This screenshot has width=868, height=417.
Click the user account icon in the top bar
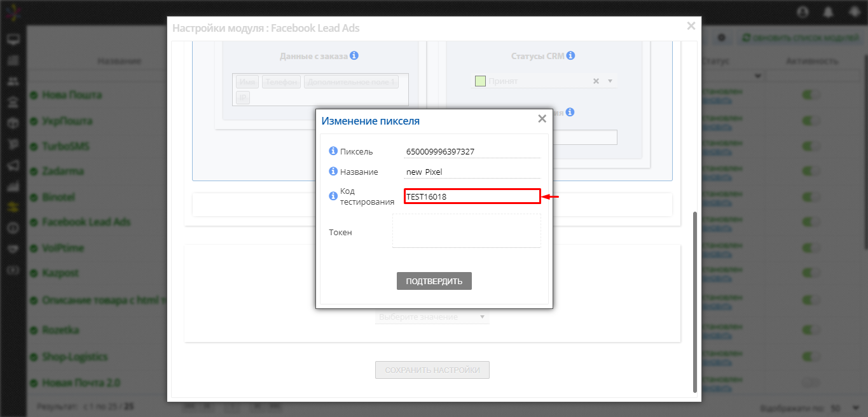coord(803,12)
